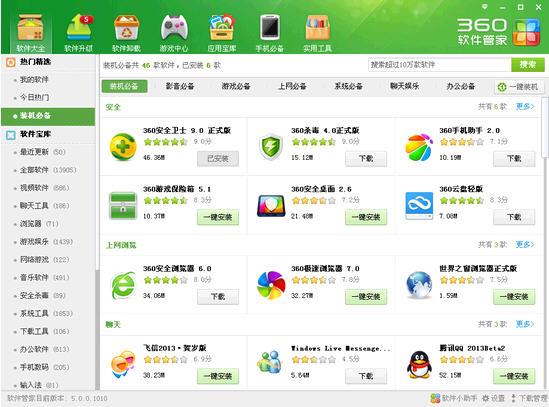One-click install 世界之窗浏览器
The width and height of the screenshot is (549, 407).
514,297
